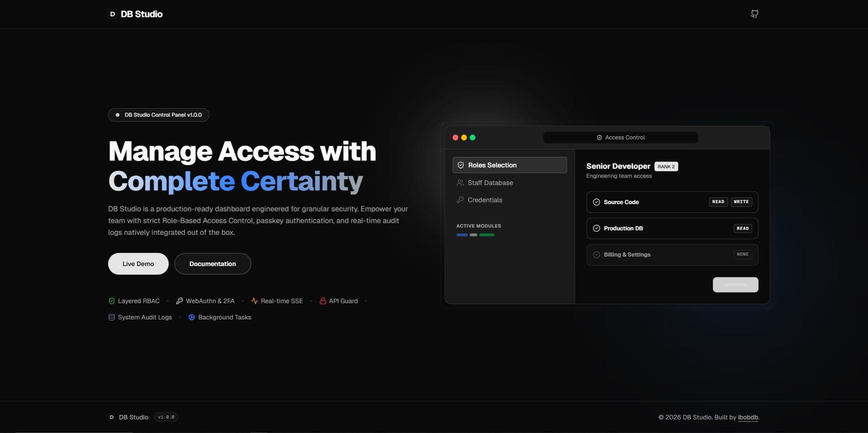
Task: Click the Real-time SSE pulse icon
Action: [254, 300]
